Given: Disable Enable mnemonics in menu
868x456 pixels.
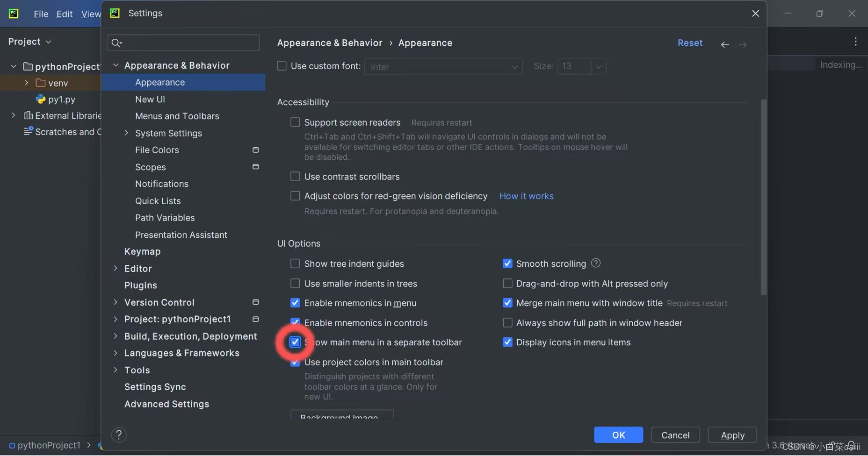Looking at the screenshot, I should 295,303.
